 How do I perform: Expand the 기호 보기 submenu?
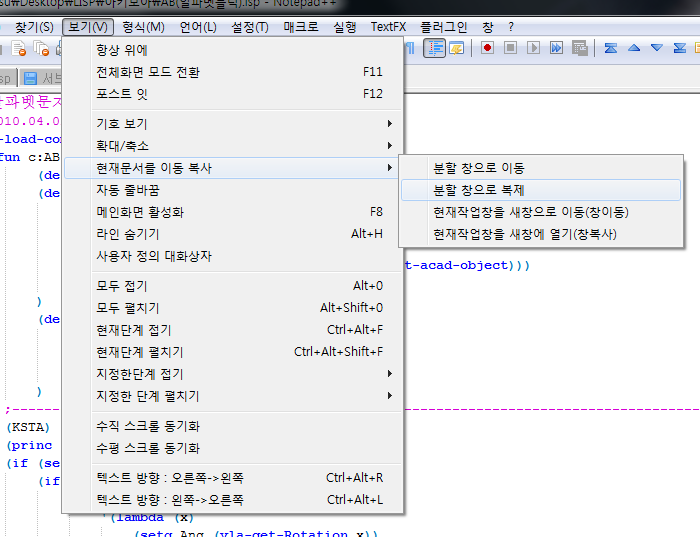click(233, 124)
